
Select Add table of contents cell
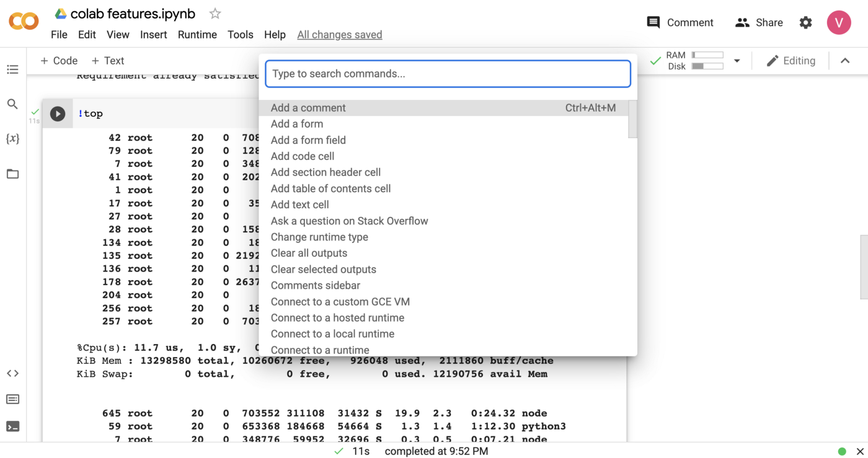point(443,188)
